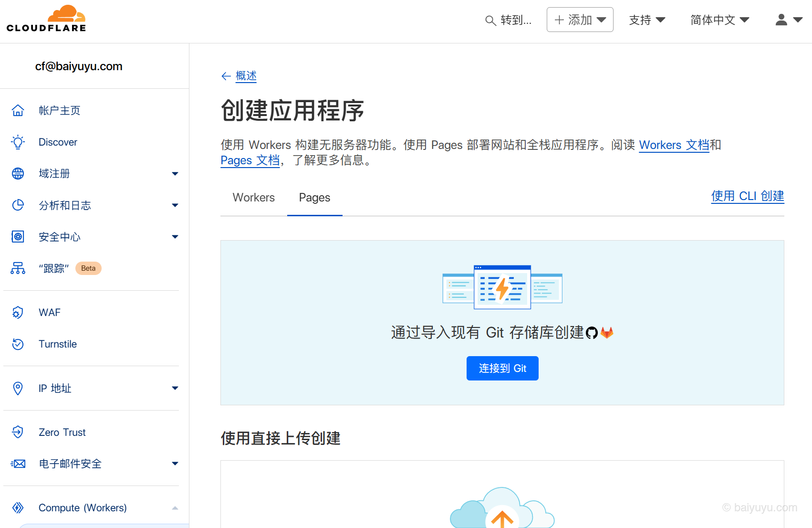This screenshot has width=812, height=528.
Task: Switch to the Workers tab
Action: 253,197
